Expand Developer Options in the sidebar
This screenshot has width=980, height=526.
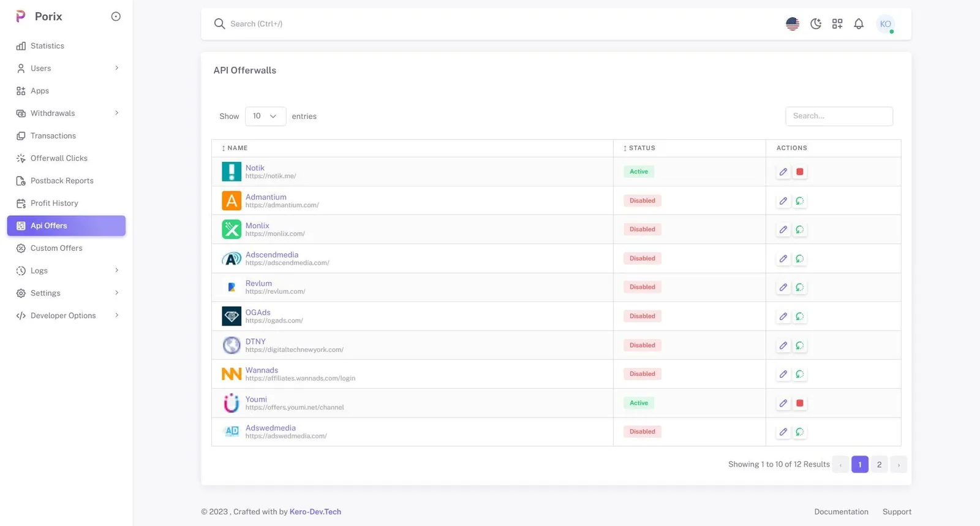coord(66,316)
